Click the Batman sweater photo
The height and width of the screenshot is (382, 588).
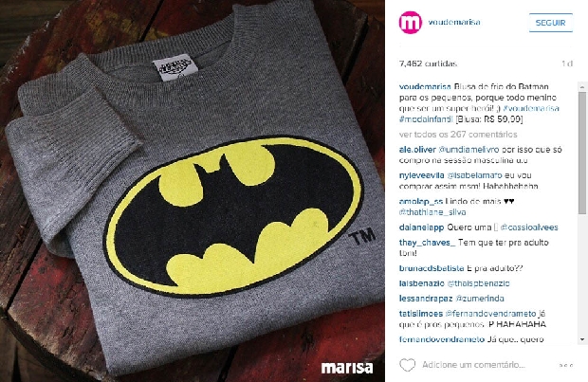(193, 191)
